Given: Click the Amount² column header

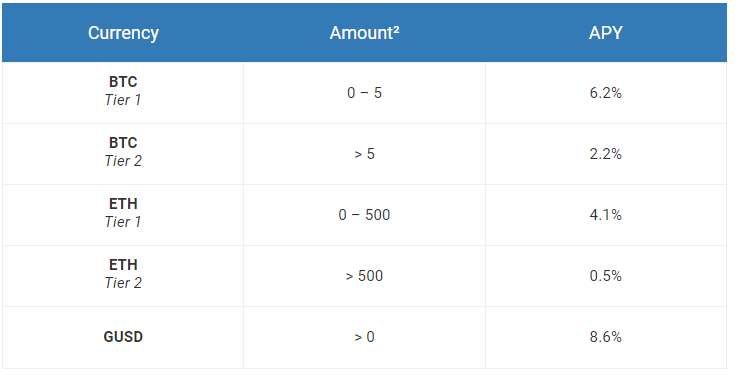Looking at the screenshot, I should click(364, 33).
